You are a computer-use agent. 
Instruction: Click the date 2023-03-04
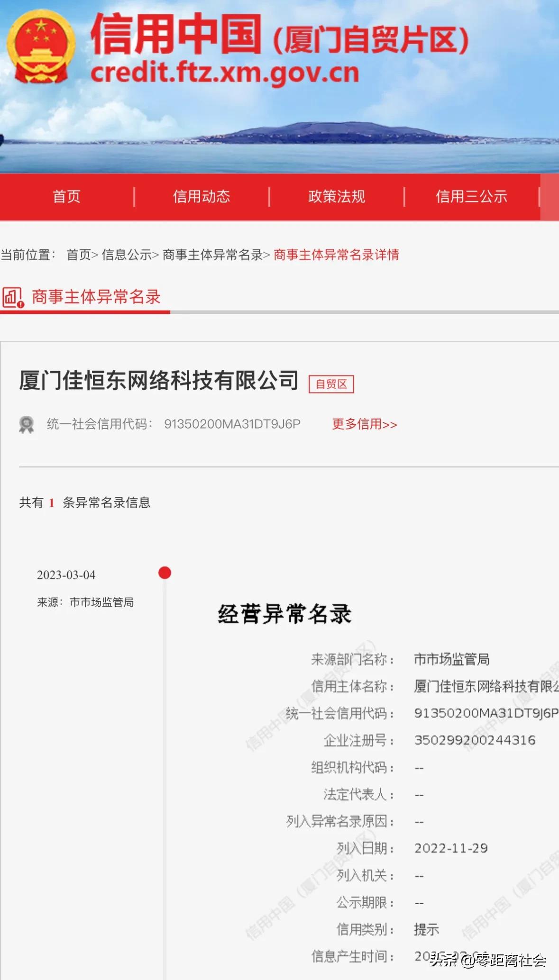tap(66, 575)
